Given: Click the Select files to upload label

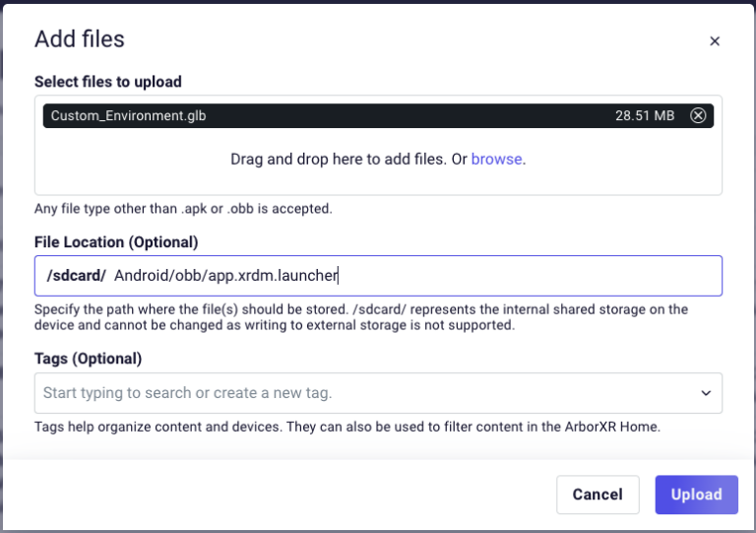Looking at the screenshot, I should (x=108, y=82).
